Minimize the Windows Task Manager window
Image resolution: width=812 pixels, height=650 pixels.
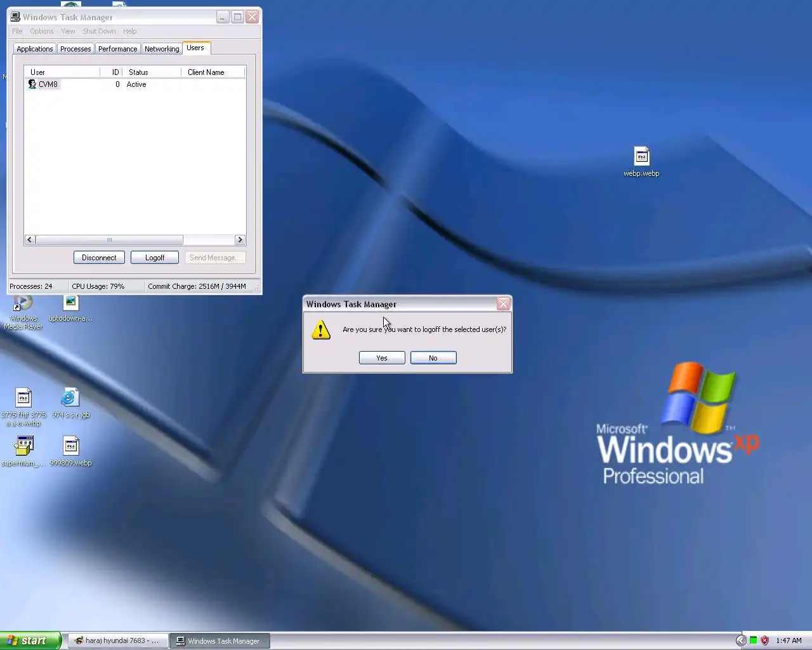tap(222, 17)
